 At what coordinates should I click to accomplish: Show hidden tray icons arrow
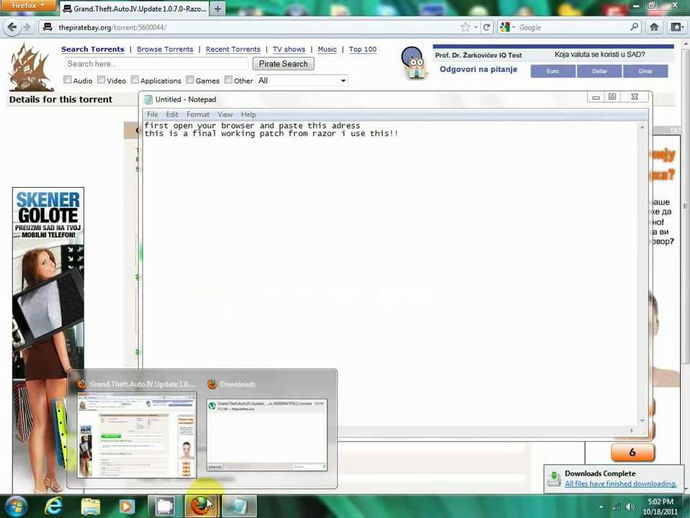(601, 507)
